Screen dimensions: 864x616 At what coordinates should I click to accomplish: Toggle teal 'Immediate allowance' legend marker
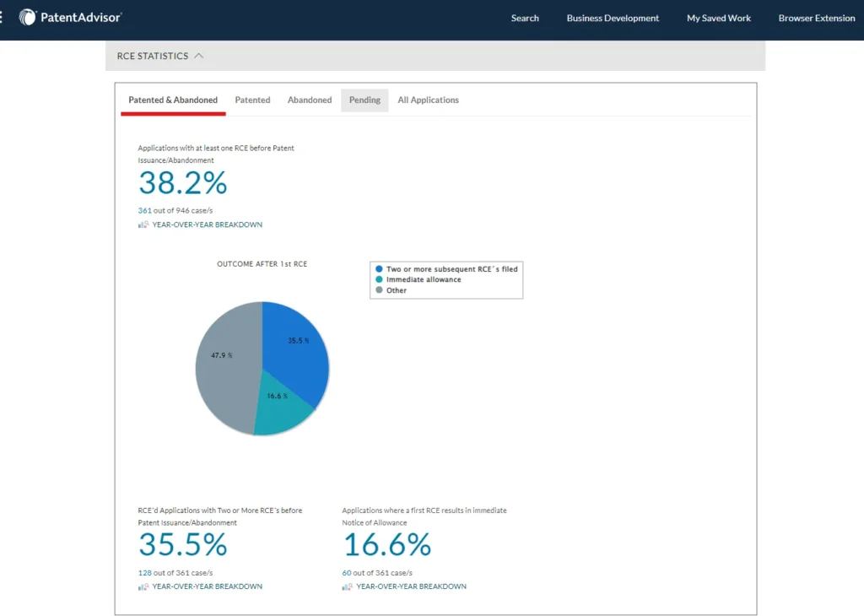coord(379,279)
